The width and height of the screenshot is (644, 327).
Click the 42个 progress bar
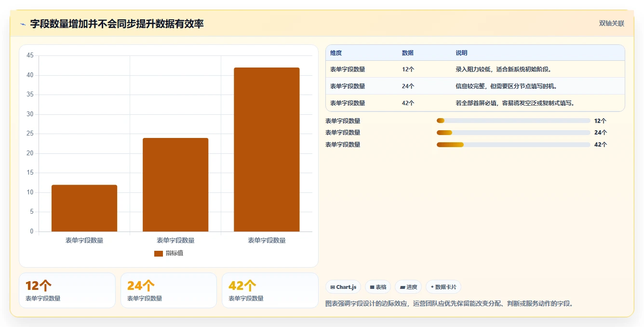[x=513, y=145]
